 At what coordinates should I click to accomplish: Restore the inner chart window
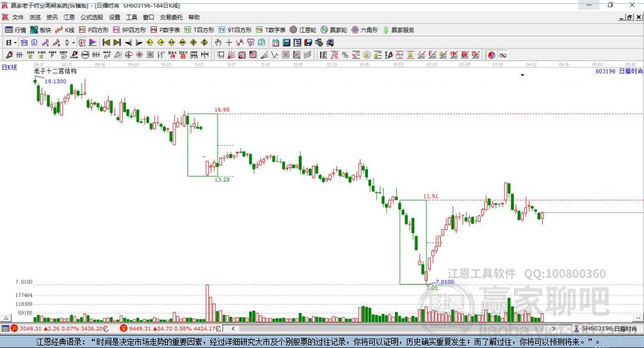pos(630,17)
